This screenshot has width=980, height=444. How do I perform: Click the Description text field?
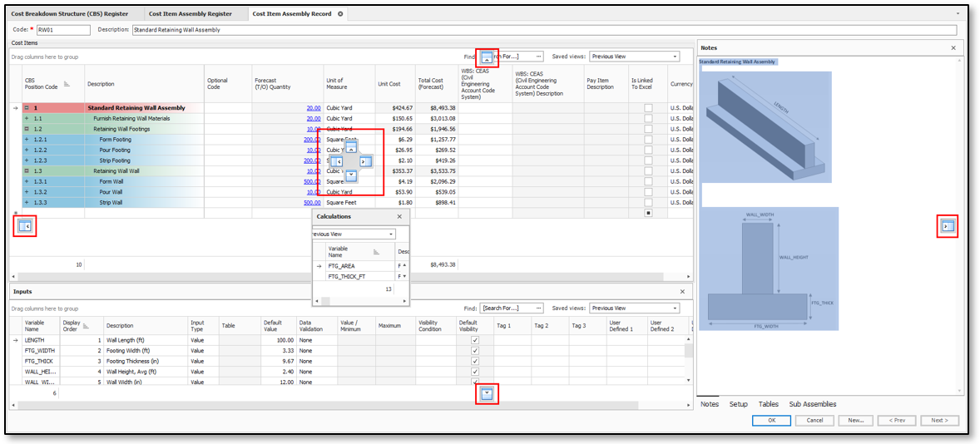pos(541,30)
